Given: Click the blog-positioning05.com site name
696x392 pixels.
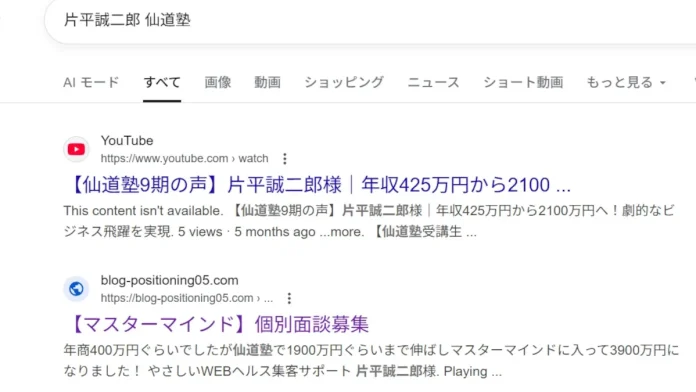Looking at the screenshot, I should point(170,280).
